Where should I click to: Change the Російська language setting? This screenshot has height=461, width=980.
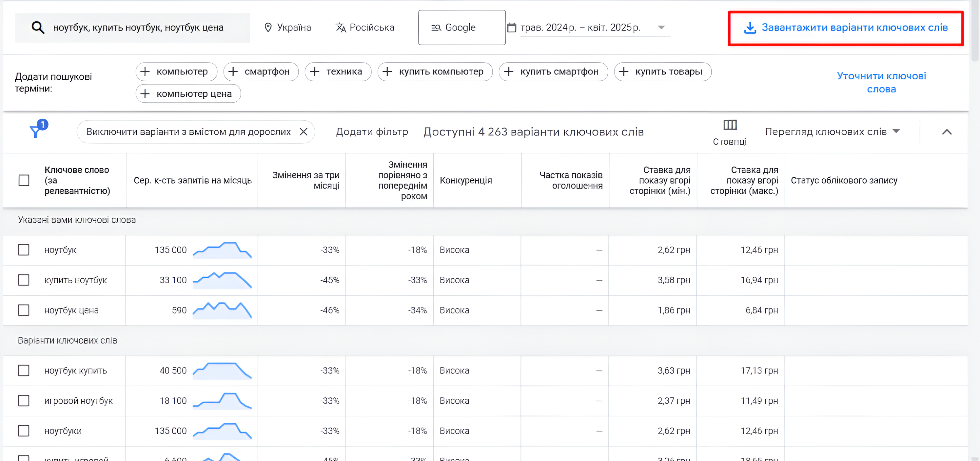[x=364, y=28]
